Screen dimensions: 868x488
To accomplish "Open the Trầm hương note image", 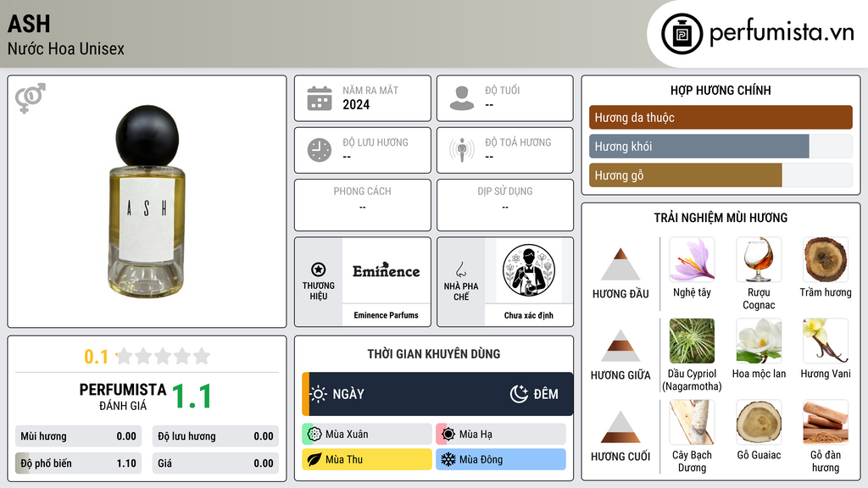I will pos(826,259).
